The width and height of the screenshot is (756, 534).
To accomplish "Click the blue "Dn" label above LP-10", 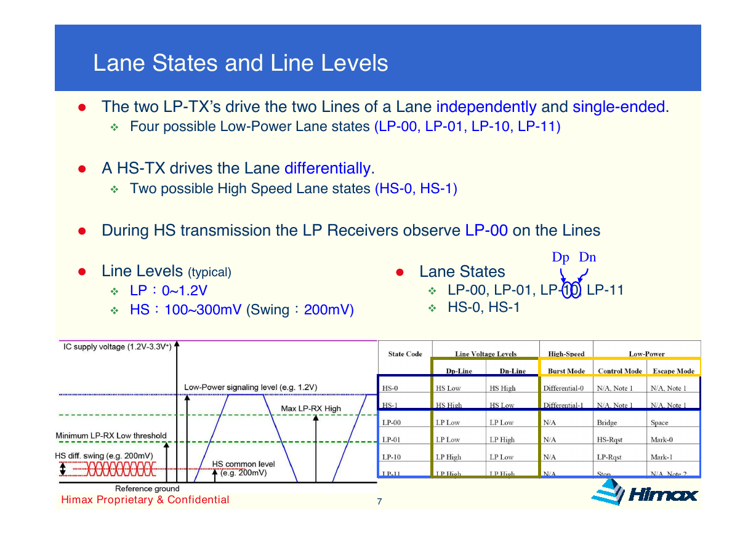I will point(587,258).
